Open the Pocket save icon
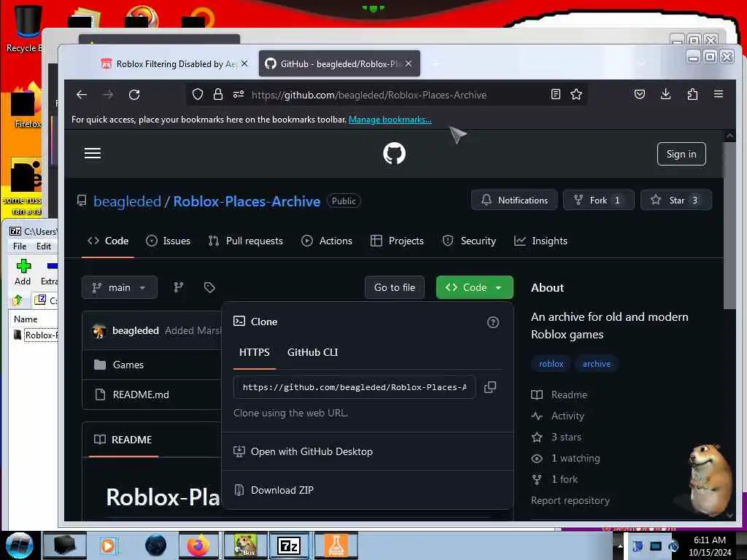Image resolution: width=747 pixels, height=560 pixels. pos(640,94)
